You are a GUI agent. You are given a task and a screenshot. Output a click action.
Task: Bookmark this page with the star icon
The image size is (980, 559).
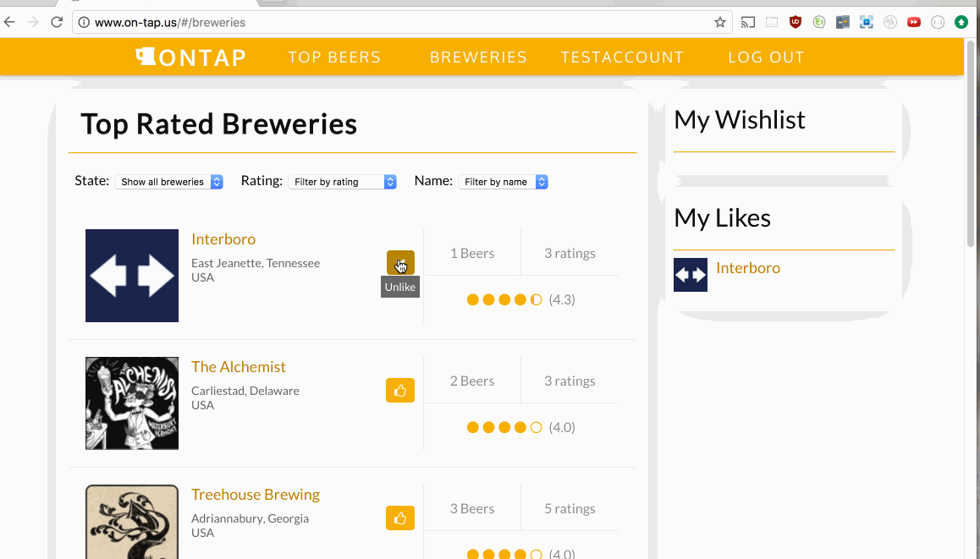coord(720,23)
